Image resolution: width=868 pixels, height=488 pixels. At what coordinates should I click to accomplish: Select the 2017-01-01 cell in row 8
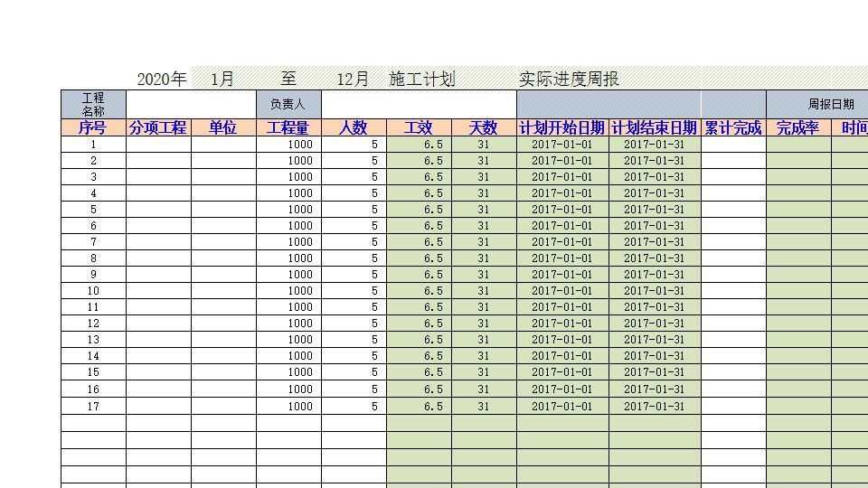[x=562, y=258]
